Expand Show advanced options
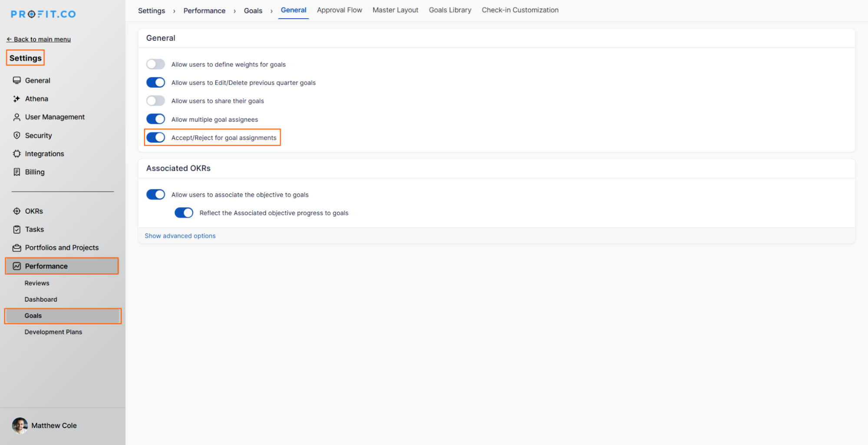Viewport: 868px width, 445px height. click(180, 236)
